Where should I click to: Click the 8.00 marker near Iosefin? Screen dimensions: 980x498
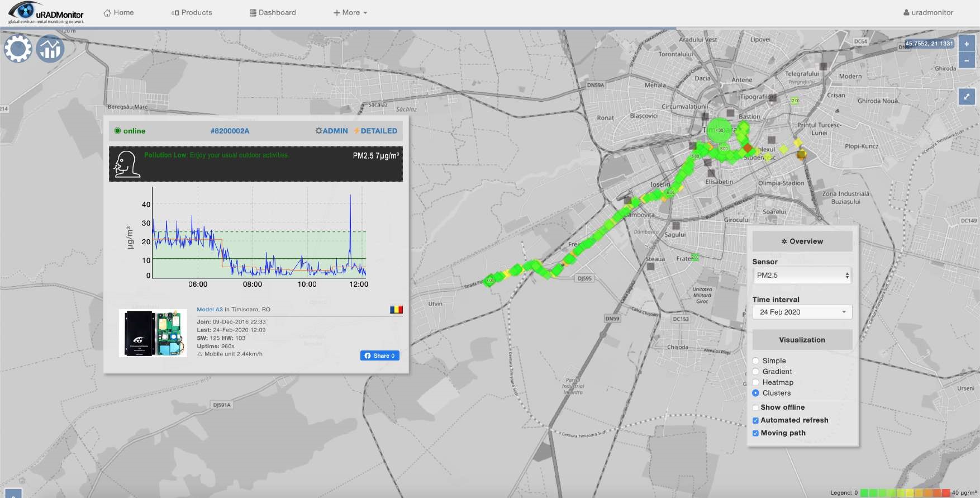[670, 192]
